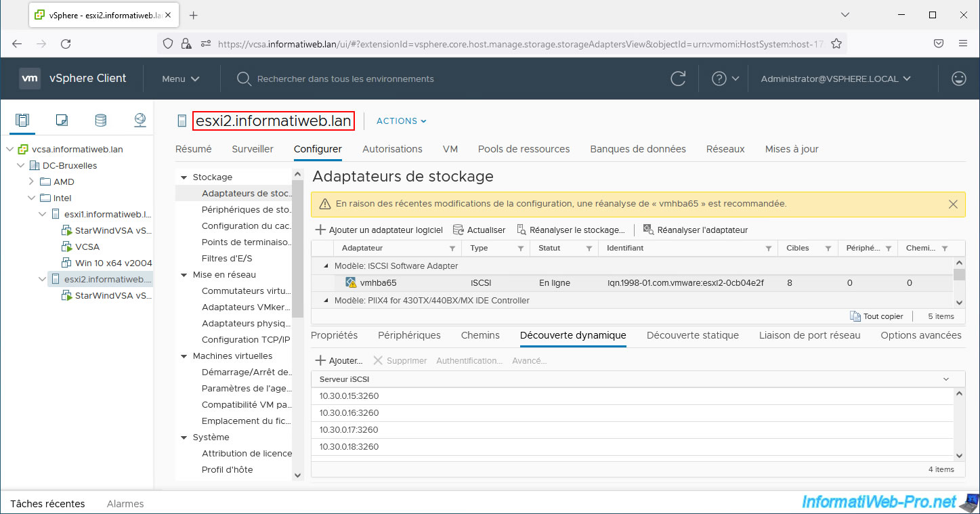Open the Networking inventory view icon

140,121
